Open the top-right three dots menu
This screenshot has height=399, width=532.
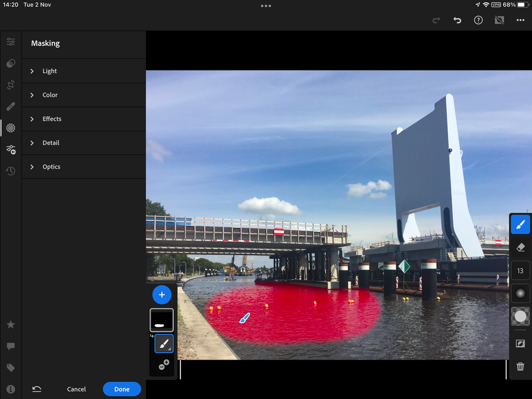(520, 20)
